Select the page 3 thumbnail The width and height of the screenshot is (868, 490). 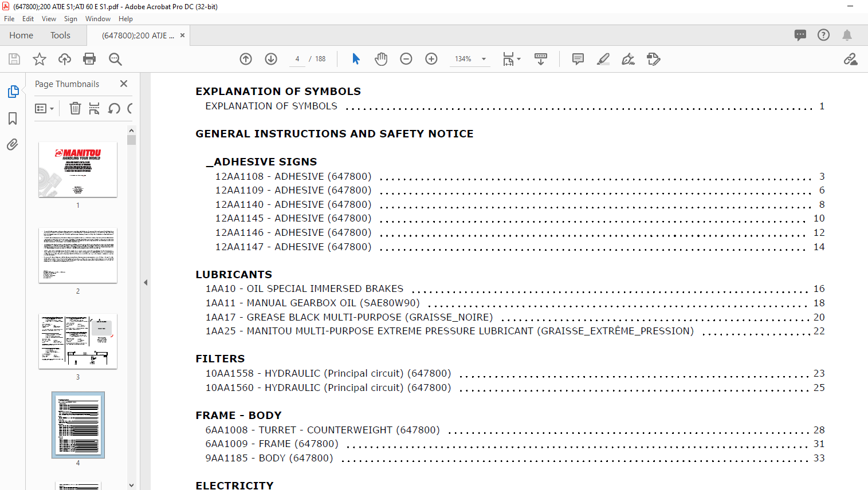pos(78,341)
